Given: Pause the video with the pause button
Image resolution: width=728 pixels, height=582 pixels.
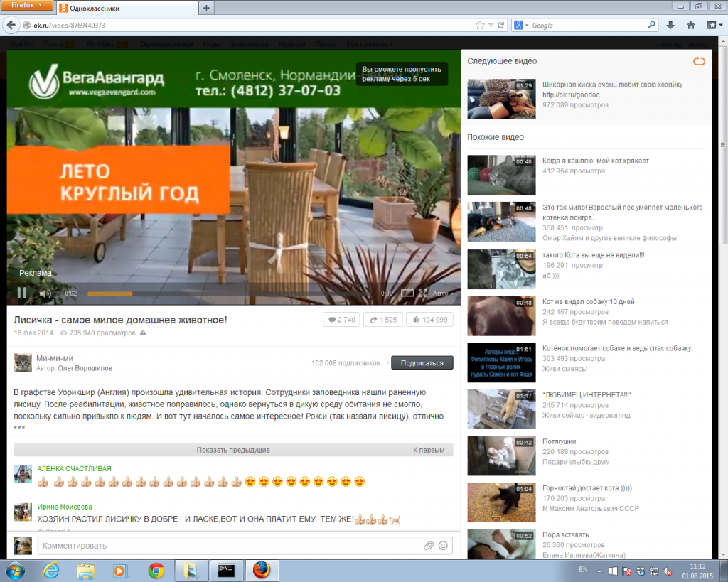Looking at the screenshot, I should (x=22, y=293).
